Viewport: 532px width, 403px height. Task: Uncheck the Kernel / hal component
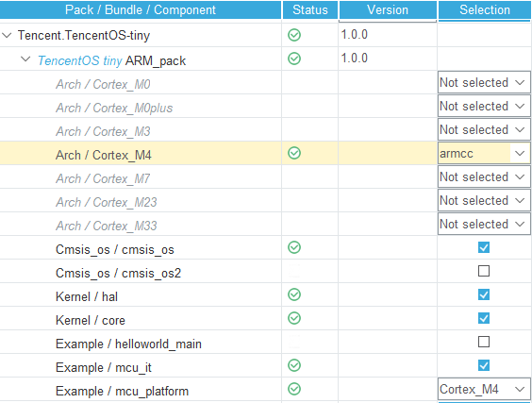484,294
